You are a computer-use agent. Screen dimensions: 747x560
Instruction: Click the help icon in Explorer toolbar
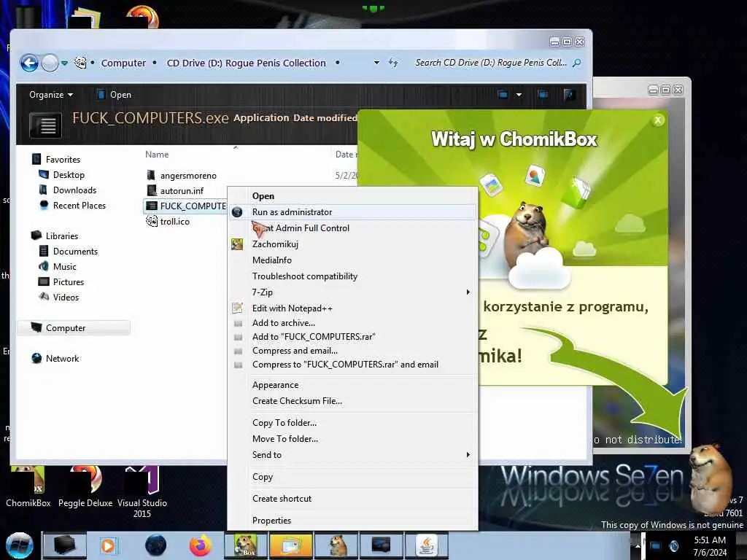[569, 95]
